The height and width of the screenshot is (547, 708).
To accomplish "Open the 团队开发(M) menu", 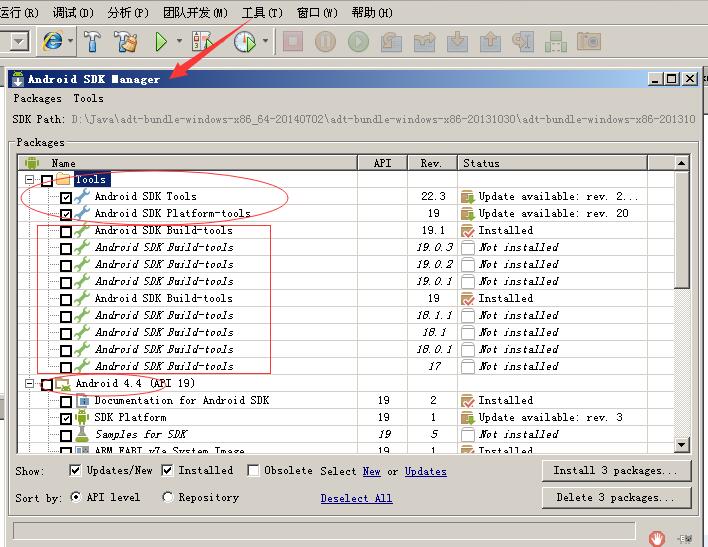I will [195, 12].
